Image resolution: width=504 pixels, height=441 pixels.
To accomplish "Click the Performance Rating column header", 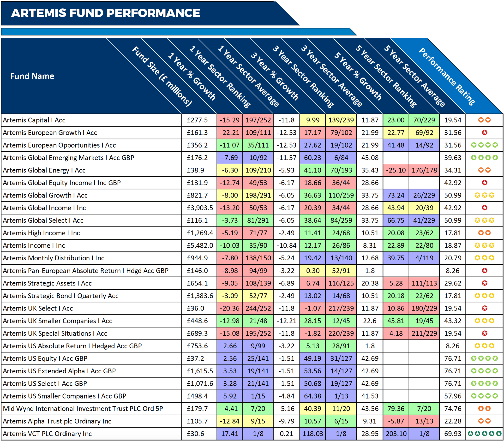I will pos(447,77).
